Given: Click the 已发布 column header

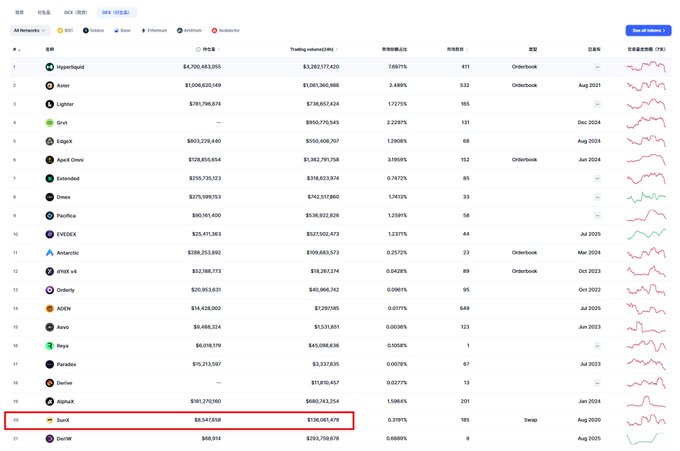Looking at the screenshot, I should [594, 49].
